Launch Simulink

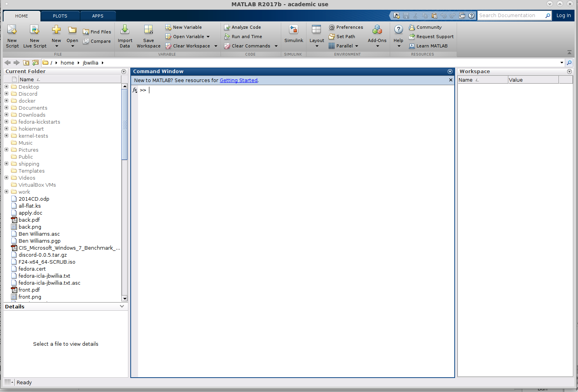[x=294, y=34]
